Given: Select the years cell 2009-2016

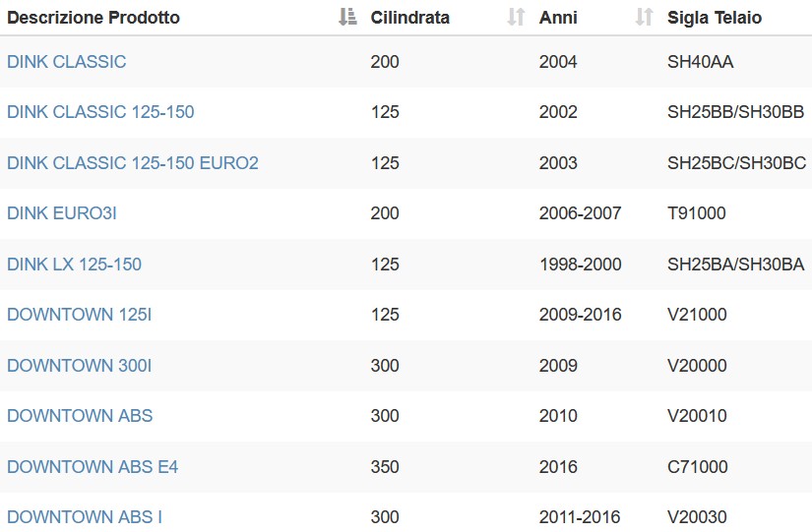Looking at the screenshot, I should pos(580,315).
